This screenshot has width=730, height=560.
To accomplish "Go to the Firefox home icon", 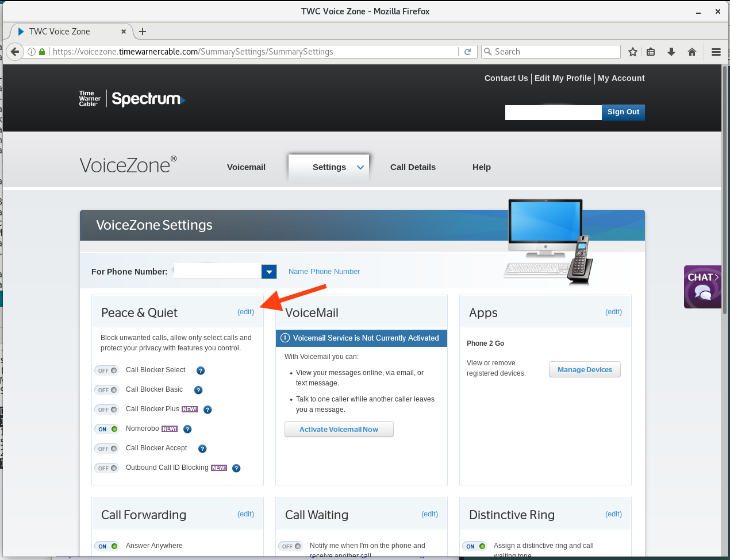I will (692, 52).
